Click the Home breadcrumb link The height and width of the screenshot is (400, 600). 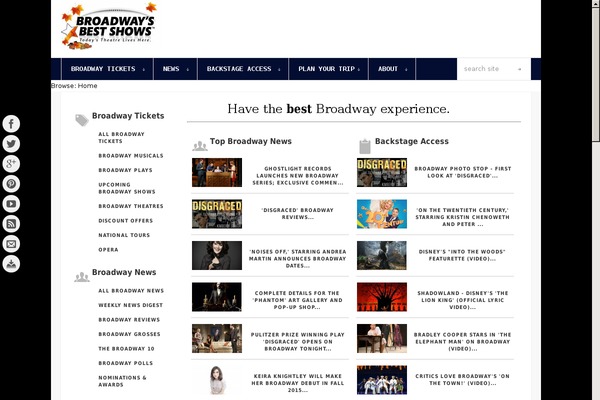(x=87, y=86)
